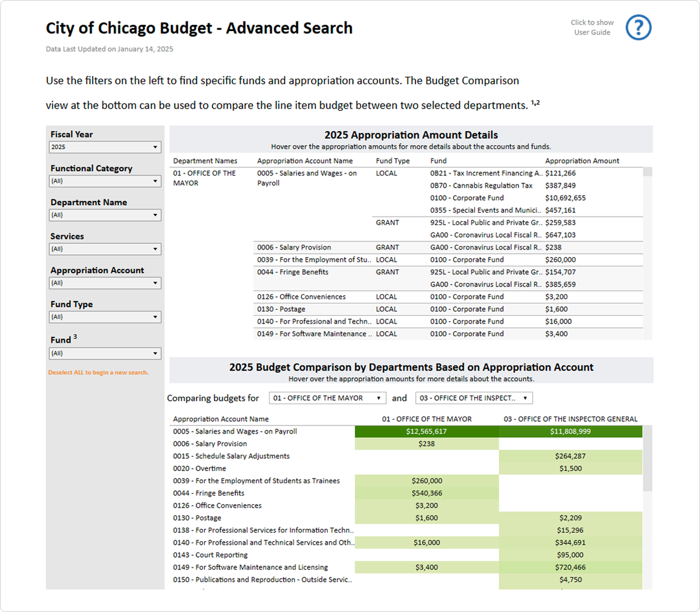This screenshot has width=700, height=612.
Task: Click '0150 - Publications and Reproduction' row label
Action: (x=262, y=579)
